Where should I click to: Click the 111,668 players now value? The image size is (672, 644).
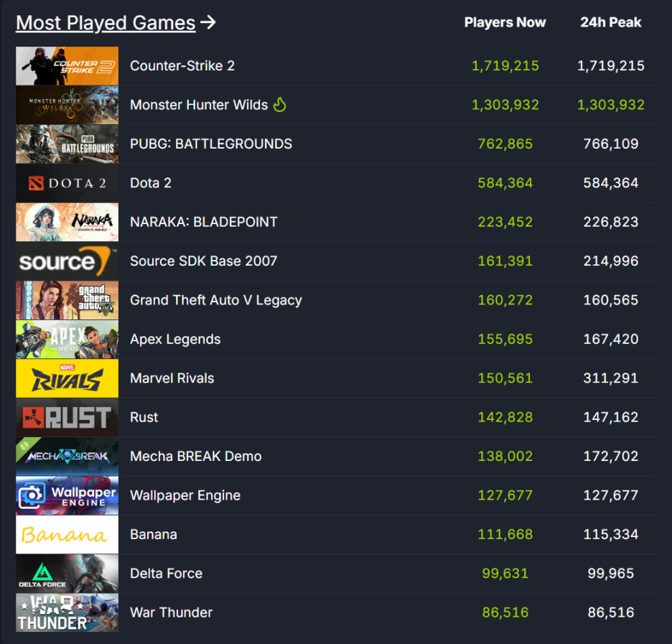505,534
